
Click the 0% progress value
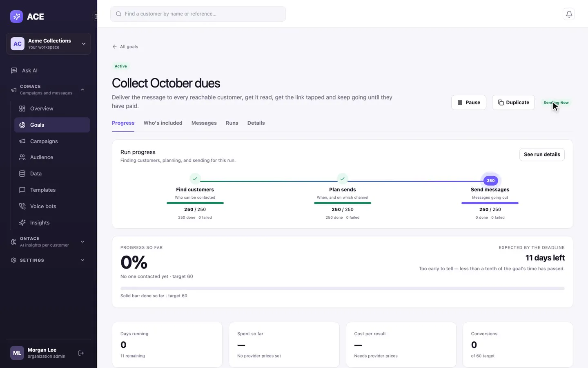(134, 262)
